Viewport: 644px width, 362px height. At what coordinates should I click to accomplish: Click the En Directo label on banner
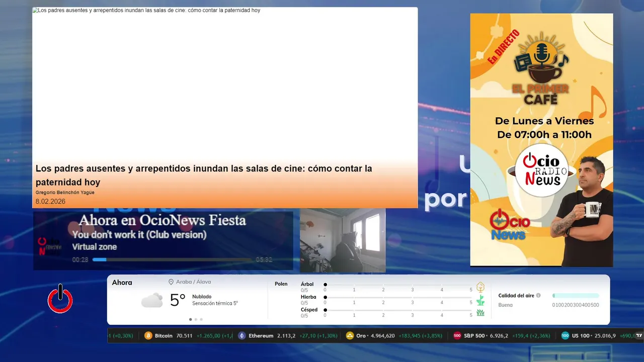point(503,47)
